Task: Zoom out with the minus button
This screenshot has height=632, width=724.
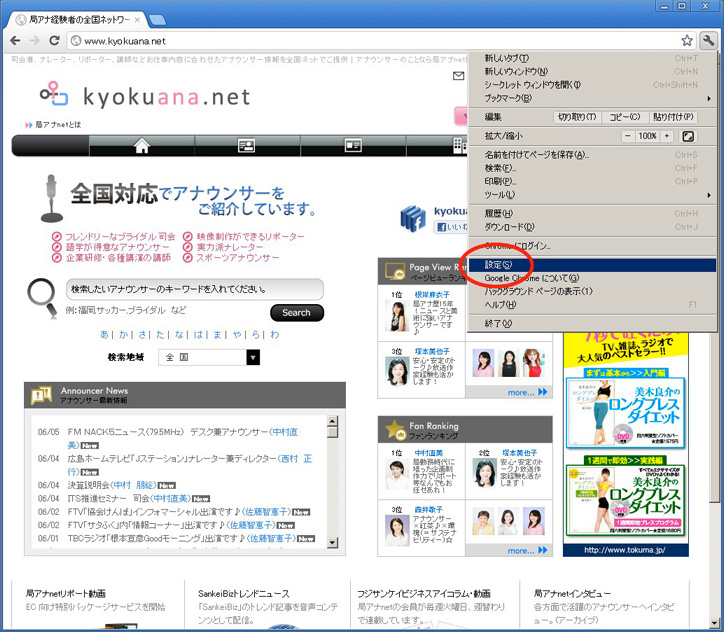Action: [x=627, y=136]
